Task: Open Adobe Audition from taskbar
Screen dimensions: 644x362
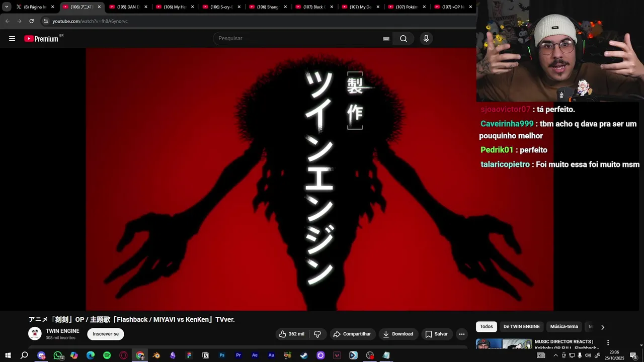Action: 271,355
